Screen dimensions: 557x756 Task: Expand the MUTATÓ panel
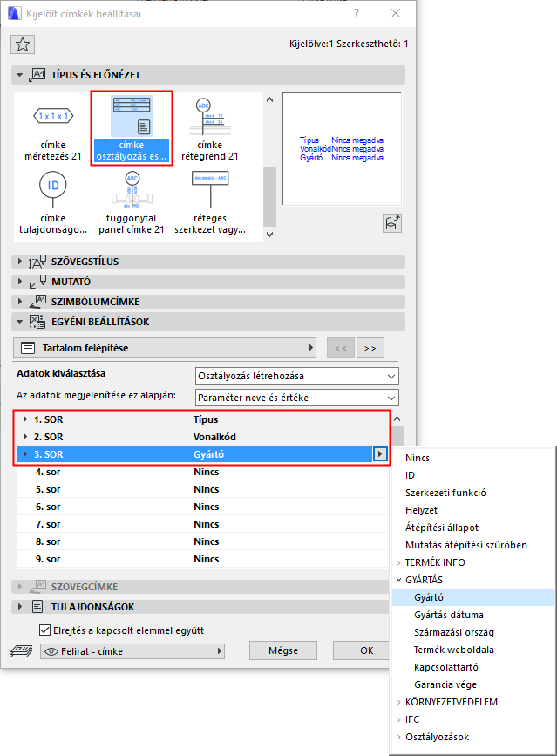[20, 281]
